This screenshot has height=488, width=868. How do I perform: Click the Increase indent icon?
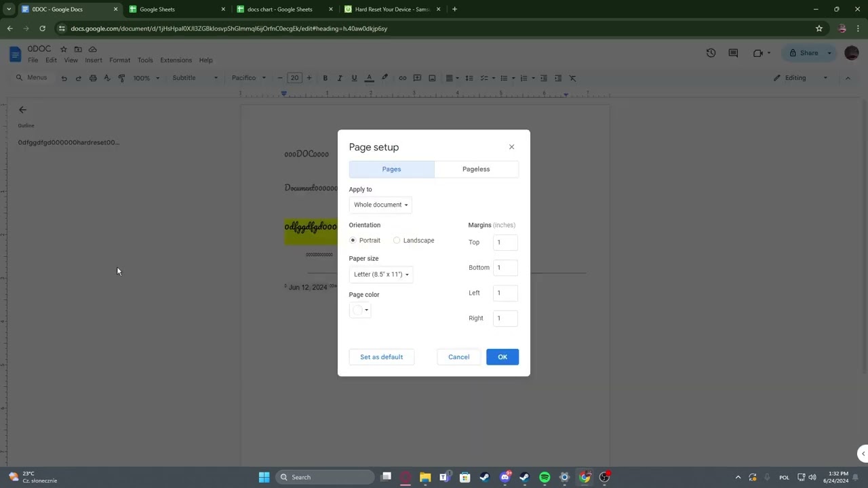(557, 78)
